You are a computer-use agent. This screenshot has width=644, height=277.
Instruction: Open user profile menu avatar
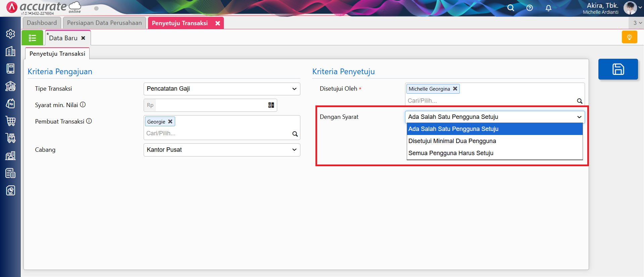tap(630, 8)
